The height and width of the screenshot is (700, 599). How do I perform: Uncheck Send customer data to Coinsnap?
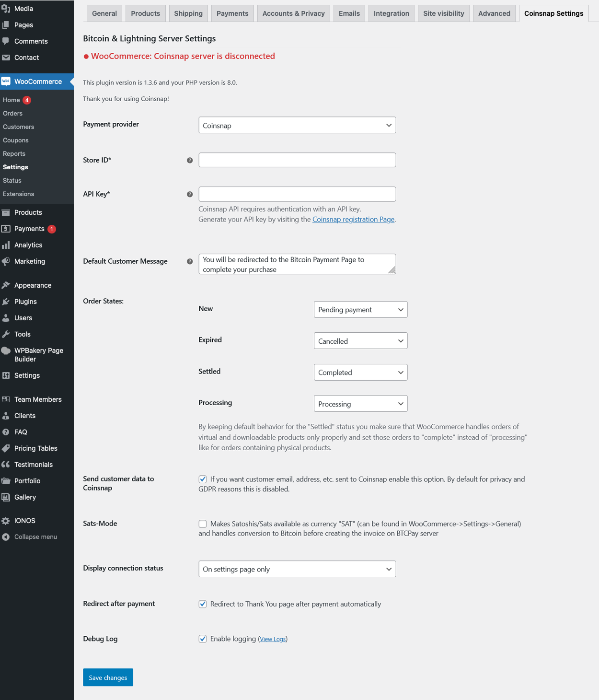pos(203,479)
